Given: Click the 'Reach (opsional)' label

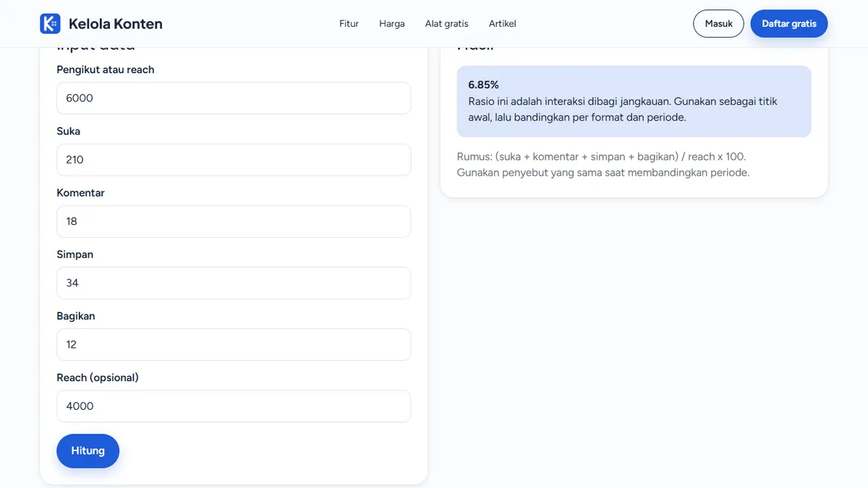Looking at the screenshot, I should click(x=98, y=377).
